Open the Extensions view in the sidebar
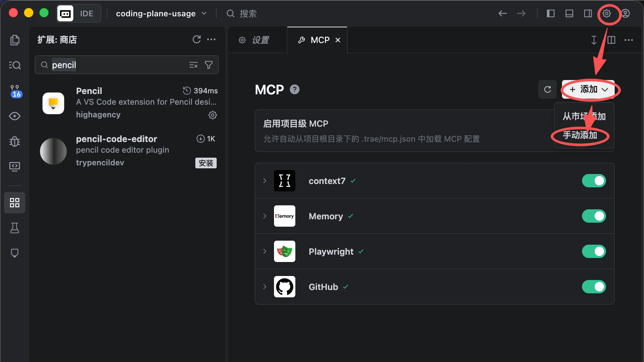Image resolution: width=644 pixels, height=362 pixels. point(15,202)
